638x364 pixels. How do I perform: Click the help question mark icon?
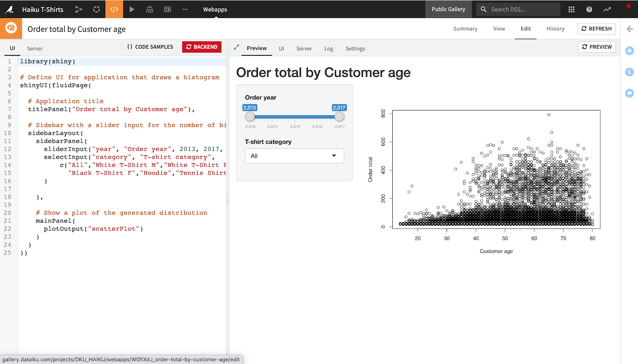[x=589, y=9]
